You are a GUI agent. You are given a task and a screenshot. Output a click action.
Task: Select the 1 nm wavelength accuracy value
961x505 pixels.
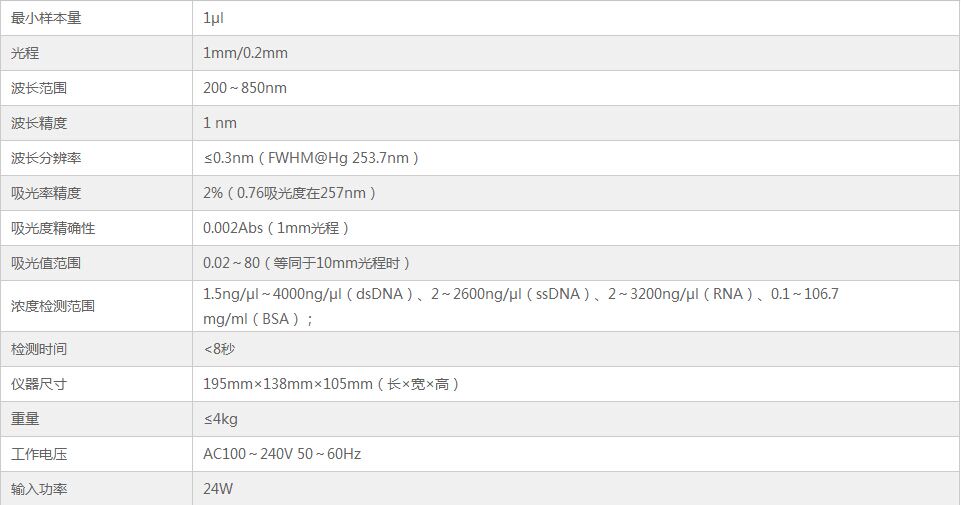220,123
